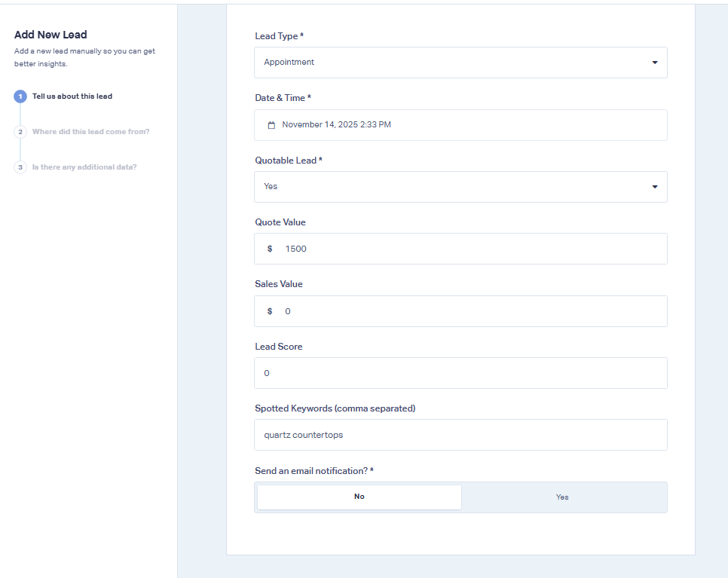728x578 pixels.
Task: Go to 'Where did this lead come from?' step
Action: pyautogui.click(x=90, y=132)
